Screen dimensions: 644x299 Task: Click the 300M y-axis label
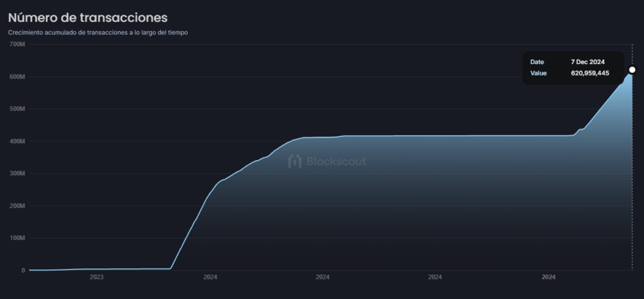[x=17, y=174]
